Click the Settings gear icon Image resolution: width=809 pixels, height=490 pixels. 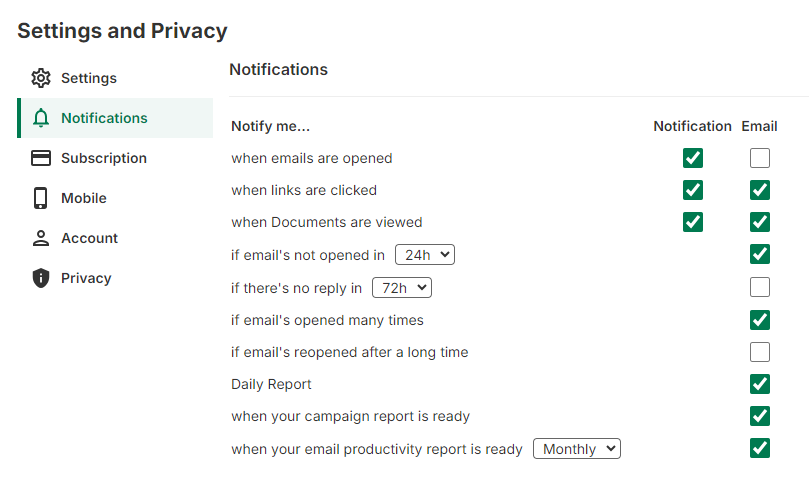tap(41, 78)
